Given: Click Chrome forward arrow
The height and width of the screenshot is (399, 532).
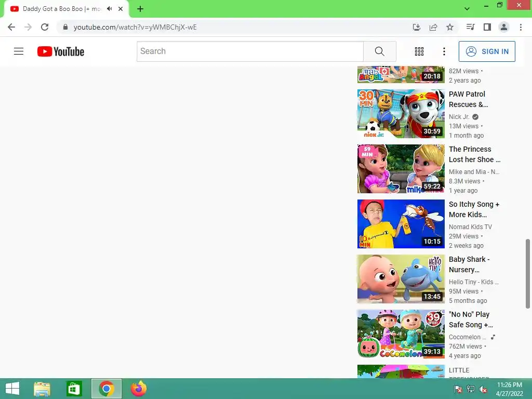Looking at the screenshot, I should [x=28, y=27].
